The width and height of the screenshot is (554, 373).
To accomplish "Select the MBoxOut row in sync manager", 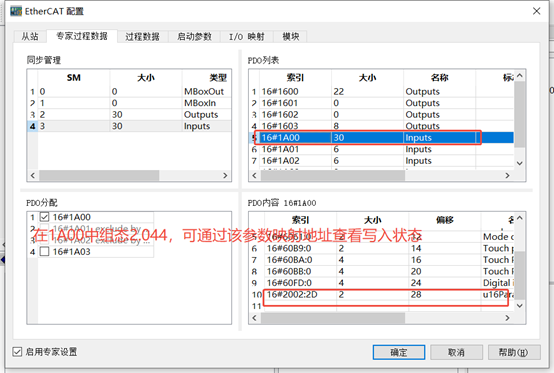I will [129, 91].
